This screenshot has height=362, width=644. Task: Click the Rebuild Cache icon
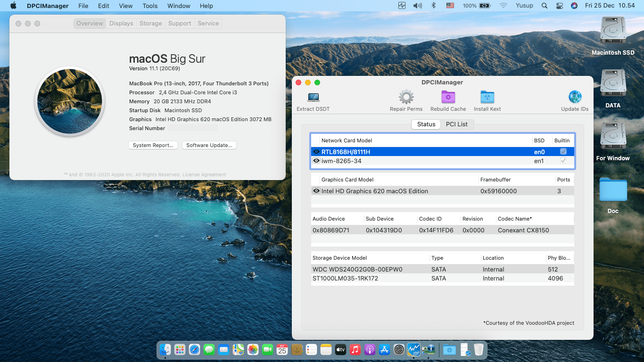pyautogui.click(x=448, y=97)
